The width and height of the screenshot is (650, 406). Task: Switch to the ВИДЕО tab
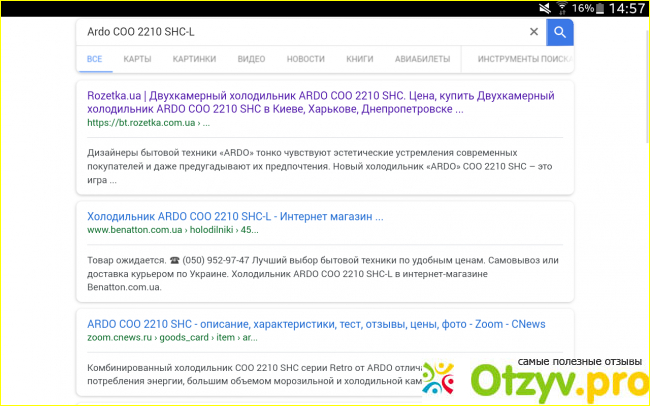[251, 59]
